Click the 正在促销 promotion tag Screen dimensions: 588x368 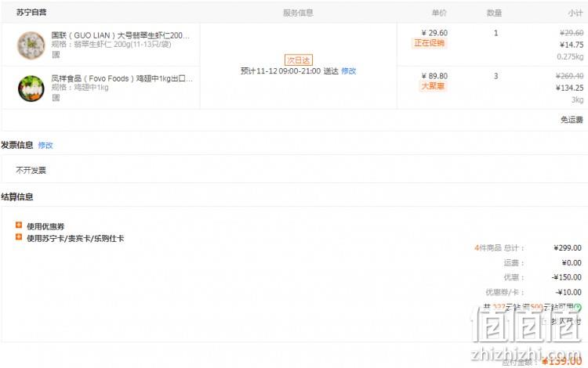click(429, 43)
